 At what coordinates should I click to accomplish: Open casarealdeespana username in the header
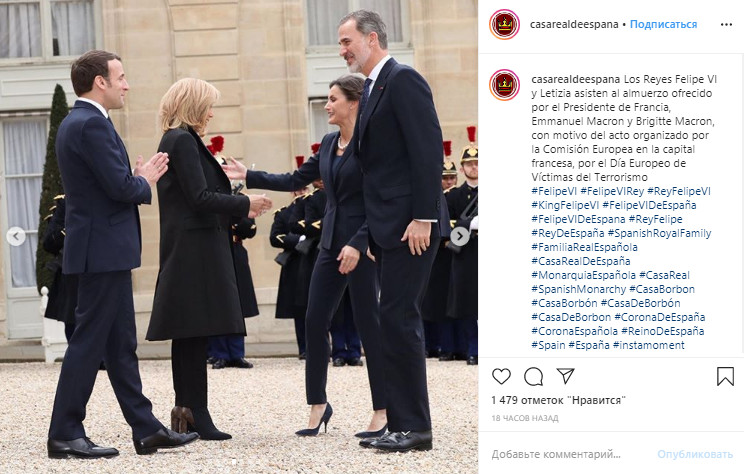point(574,24)
